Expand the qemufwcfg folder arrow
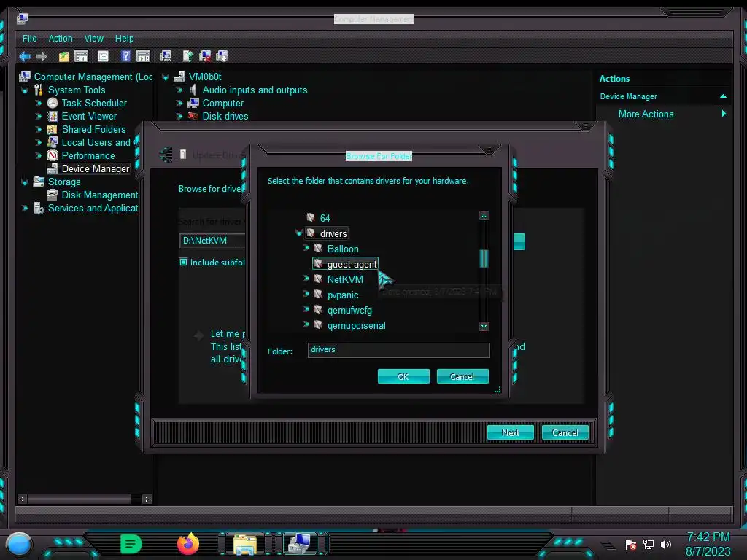The width and height of the screenshot is (747, 560). (306, 309)
